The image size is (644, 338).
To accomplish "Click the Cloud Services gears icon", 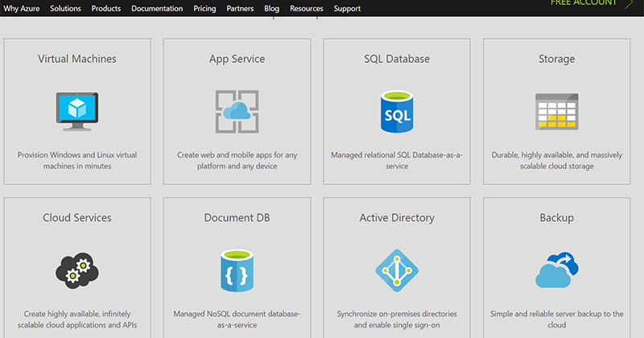I will [77, 270].
